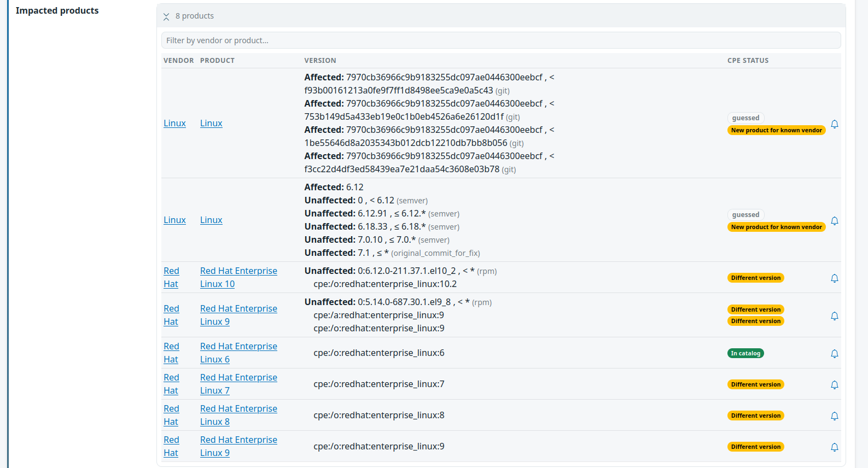The image size is (868, 468).
Task: Click guessed badge in git commits row
Action: (745, 118)
